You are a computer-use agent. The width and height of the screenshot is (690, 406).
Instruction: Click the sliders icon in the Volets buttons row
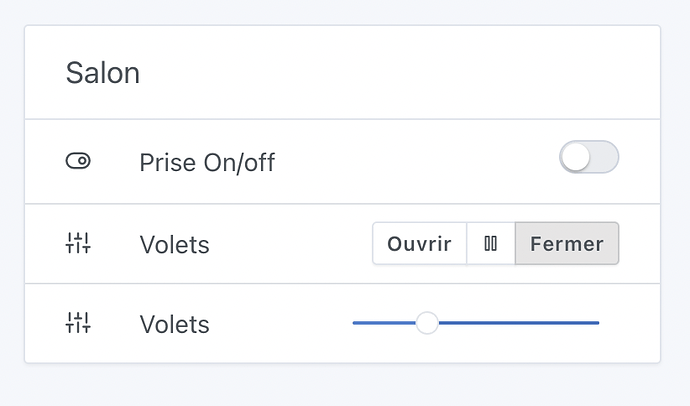pyautogui.click(x=78, y=243)
